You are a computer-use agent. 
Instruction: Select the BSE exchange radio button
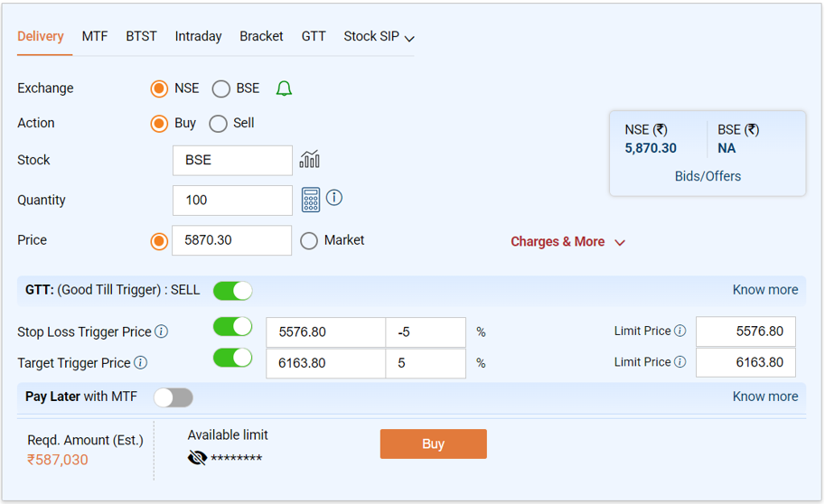click(221, 89)
